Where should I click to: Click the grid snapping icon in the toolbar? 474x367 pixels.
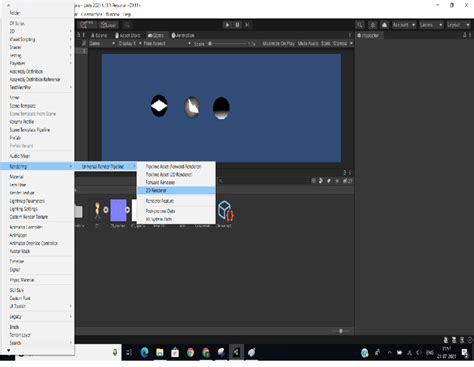point(127,25)
